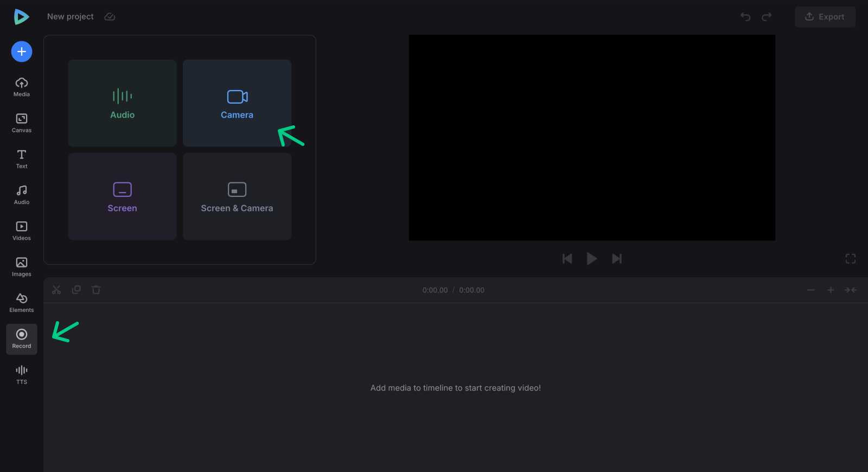Skip to next in player

[617, 259]
